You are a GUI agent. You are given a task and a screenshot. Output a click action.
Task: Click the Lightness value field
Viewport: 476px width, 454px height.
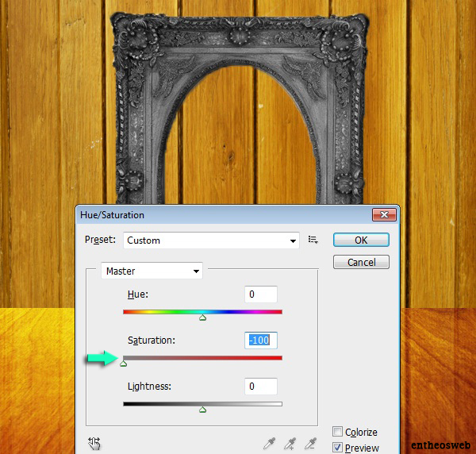click(x=261, y=387)
